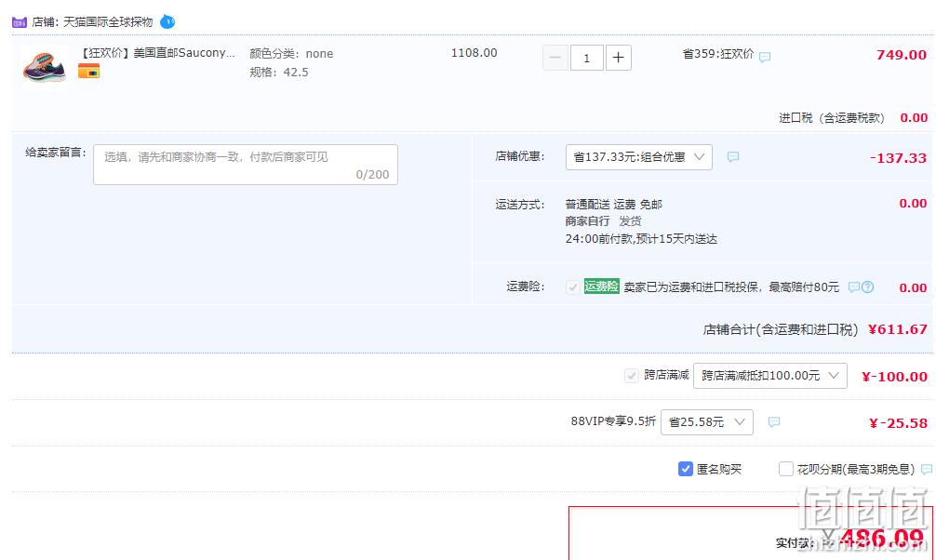This screenshot has width=936, height=560.
Task: Click the comment bubble after 最高赔付80元
Action: 853,287
